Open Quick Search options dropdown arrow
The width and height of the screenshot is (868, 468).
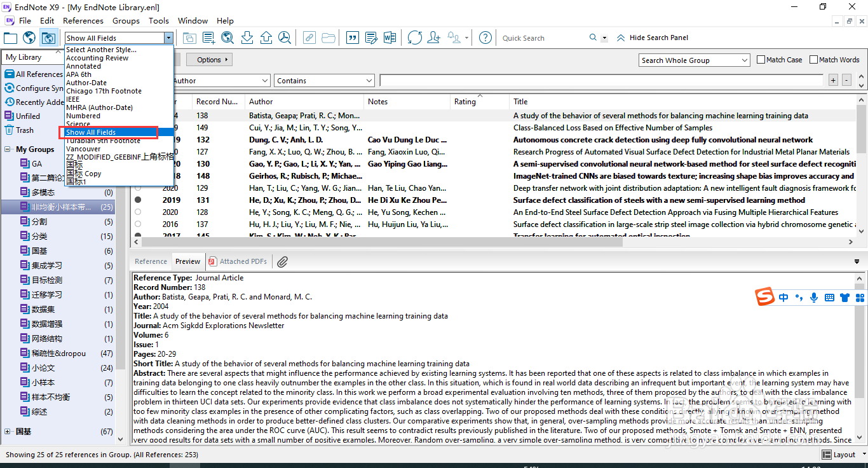[604, 38]
